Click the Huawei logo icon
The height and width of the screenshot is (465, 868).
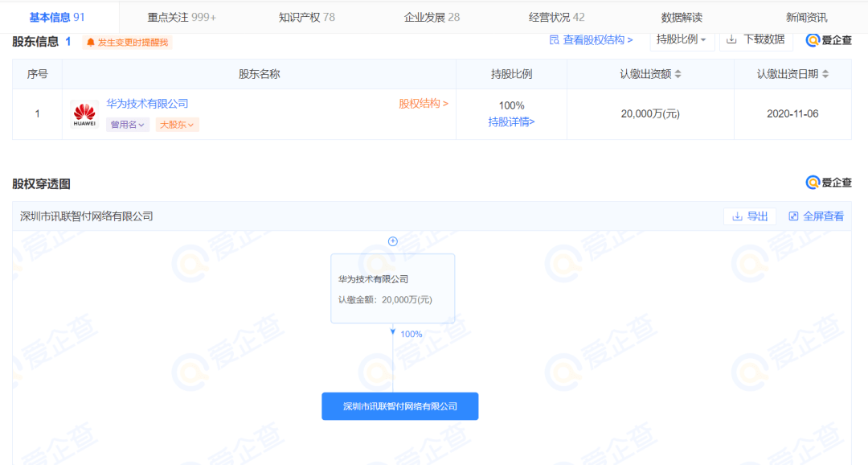pos(84,114)
